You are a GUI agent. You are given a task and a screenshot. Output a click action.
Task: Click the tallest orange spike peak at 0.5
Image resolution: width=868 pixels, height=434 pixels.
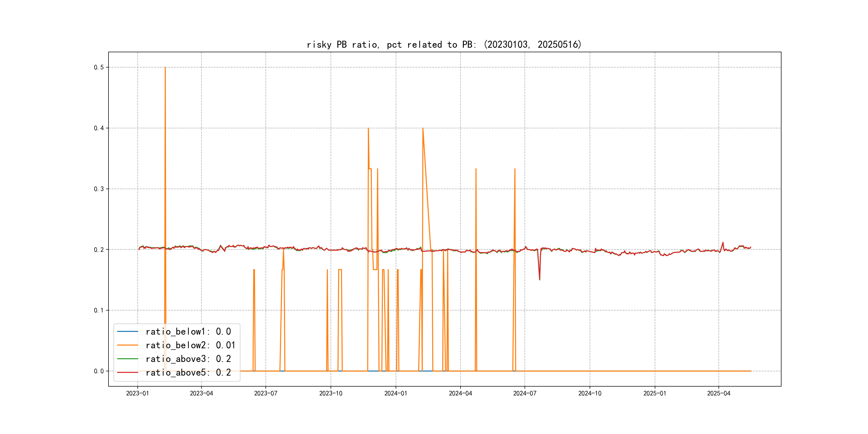pos(165,68)
